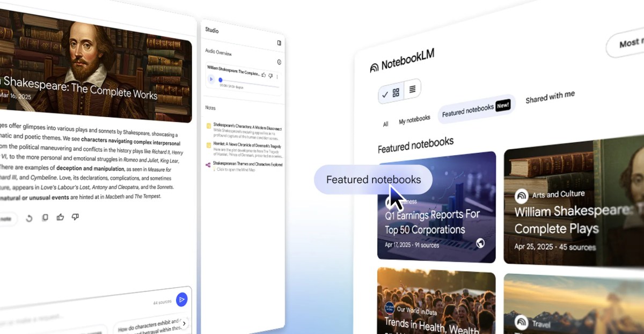Screen dimensions: 644x334
Task: Send the chat message with the blue arrow
Action: (182, 300)
